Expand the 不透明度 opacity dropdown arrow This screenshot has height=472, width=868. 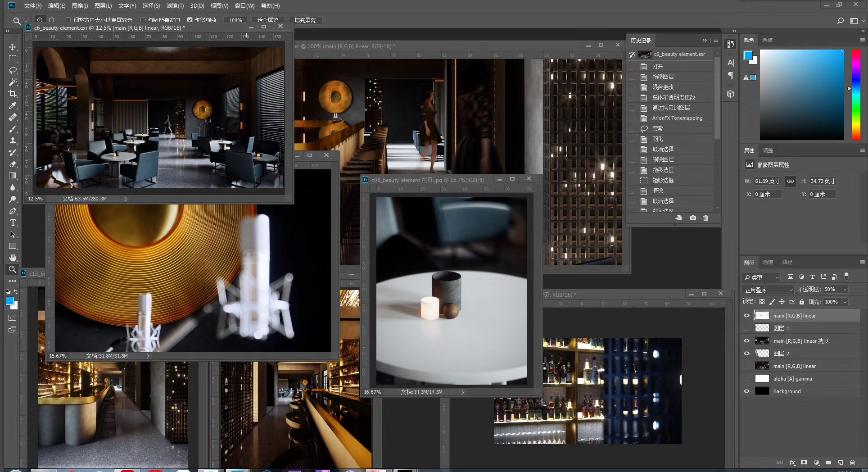(x=845, y=290)
